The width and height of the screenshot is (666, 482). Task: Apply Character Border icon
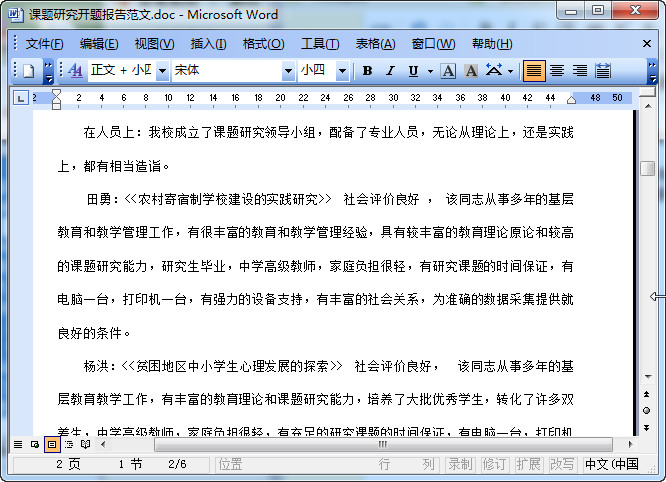point(448,70)
